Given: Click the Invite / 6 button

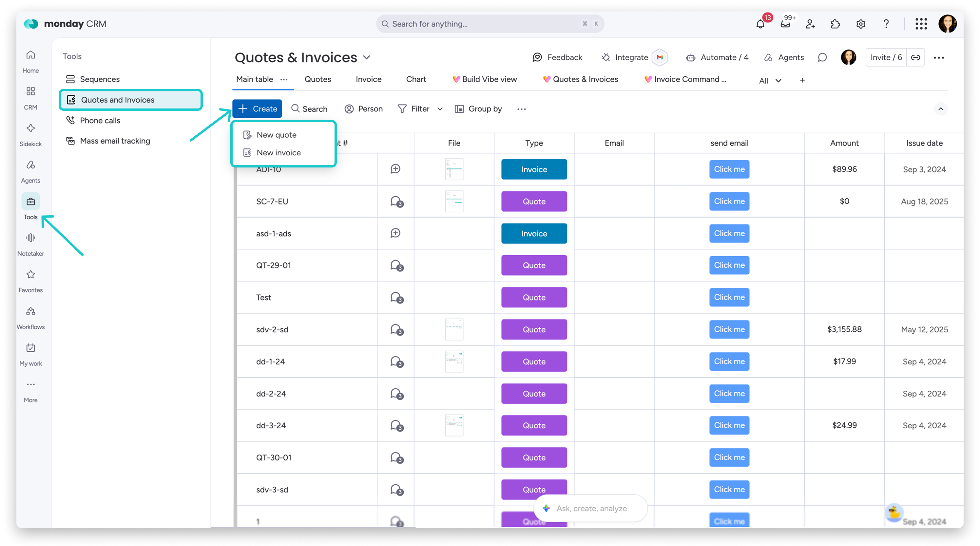Looking at the screenshot, I should click(886, 57).
